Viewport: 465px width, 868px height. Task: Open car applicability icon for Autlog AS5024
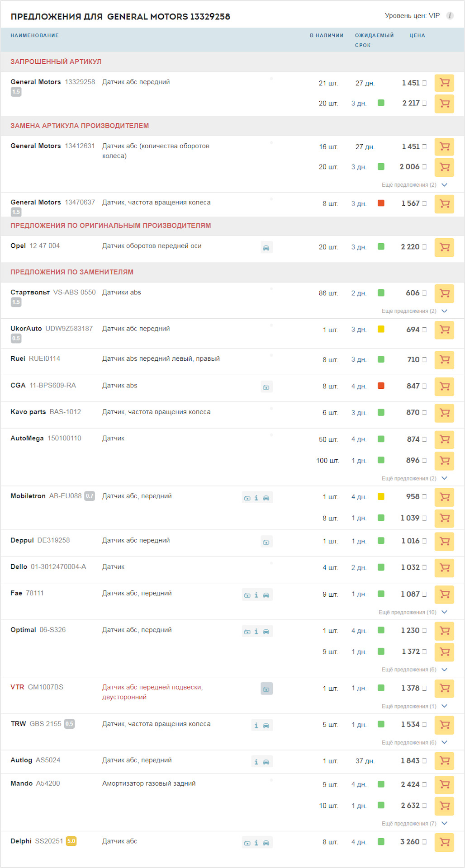coord(266,762)
